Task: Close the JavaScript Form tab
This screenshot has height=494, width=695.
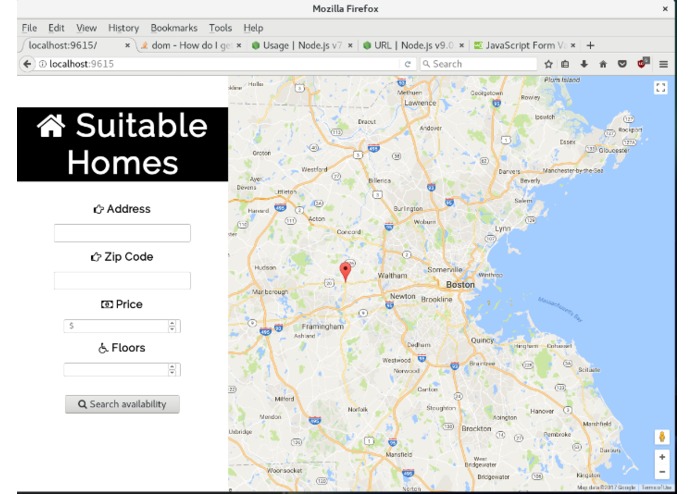Action: [x=573, y=45]
